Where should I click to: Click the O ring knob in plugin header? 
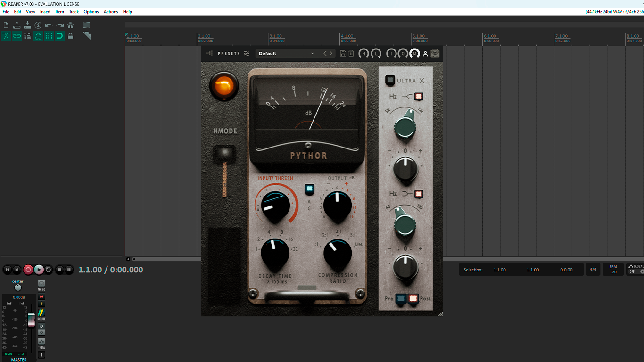tap(403, 54)
